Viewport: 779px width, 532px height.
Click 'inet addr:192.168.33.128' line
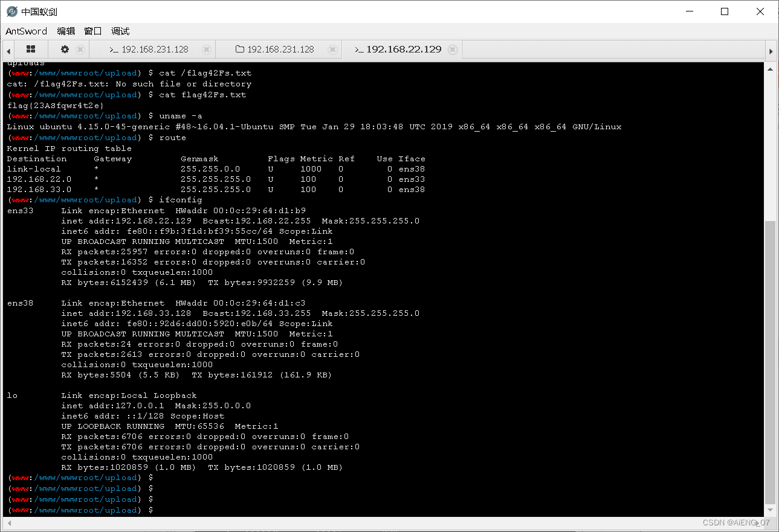click(241, 313)
